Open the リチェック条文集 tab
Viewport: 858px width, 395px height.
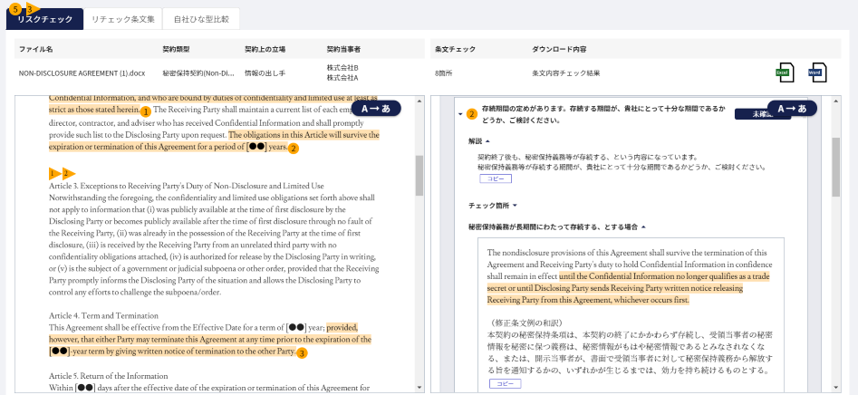click(x=123, y=19)
